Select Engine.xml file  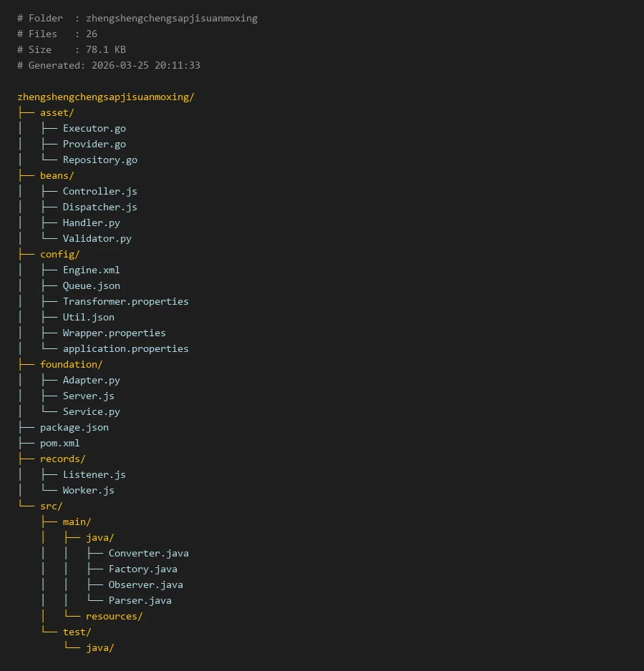[x=91, y=270]
